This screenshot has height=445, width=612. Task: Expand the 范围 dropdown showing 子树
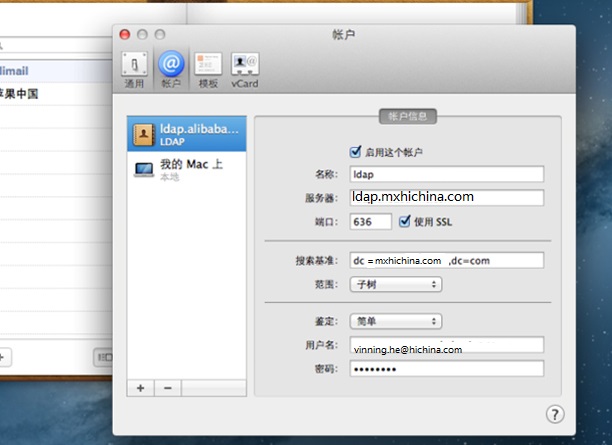pos(396,284)
